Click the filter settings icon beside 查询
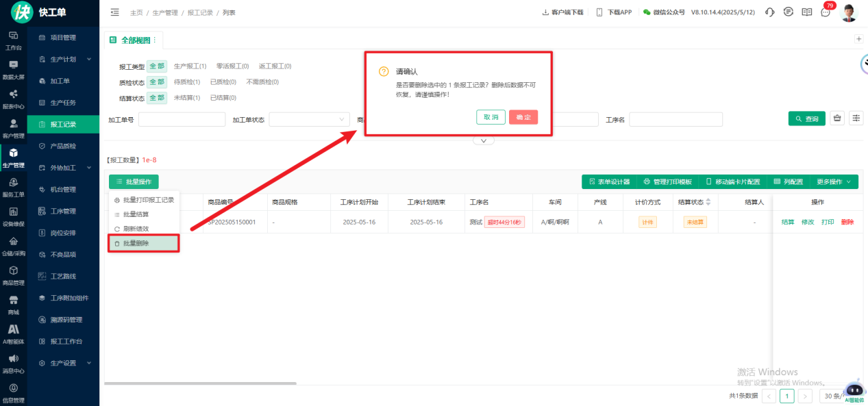 (x=856, y=118)
